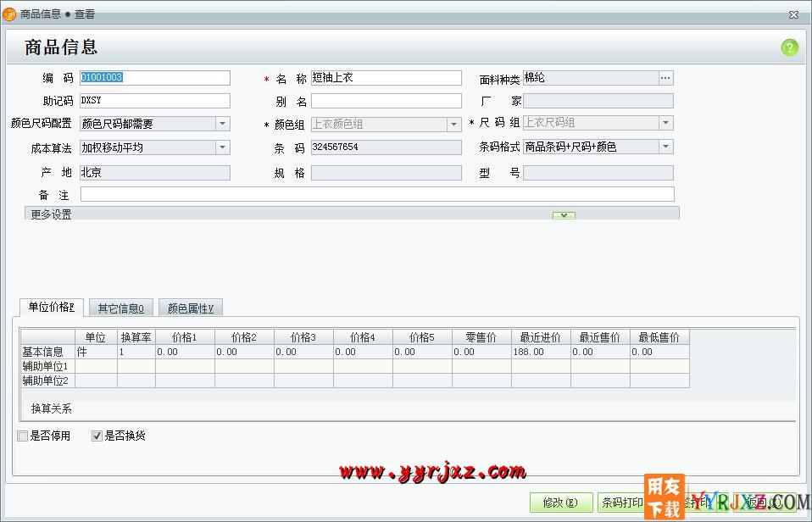The height and width of the screenshot is (522, 812).
Task: Open the 颜色组 dropdown arrow
Action: pos(453,125)
